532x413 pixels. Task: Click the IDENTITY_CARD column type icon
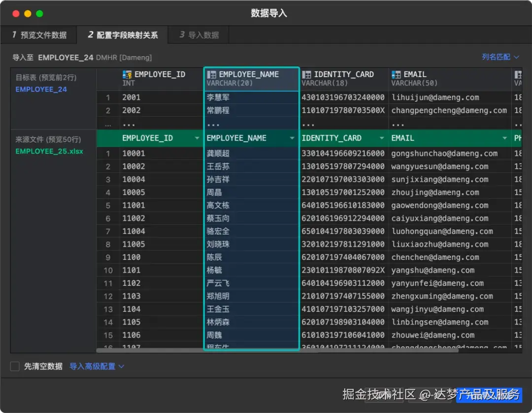tap(306, 75)
